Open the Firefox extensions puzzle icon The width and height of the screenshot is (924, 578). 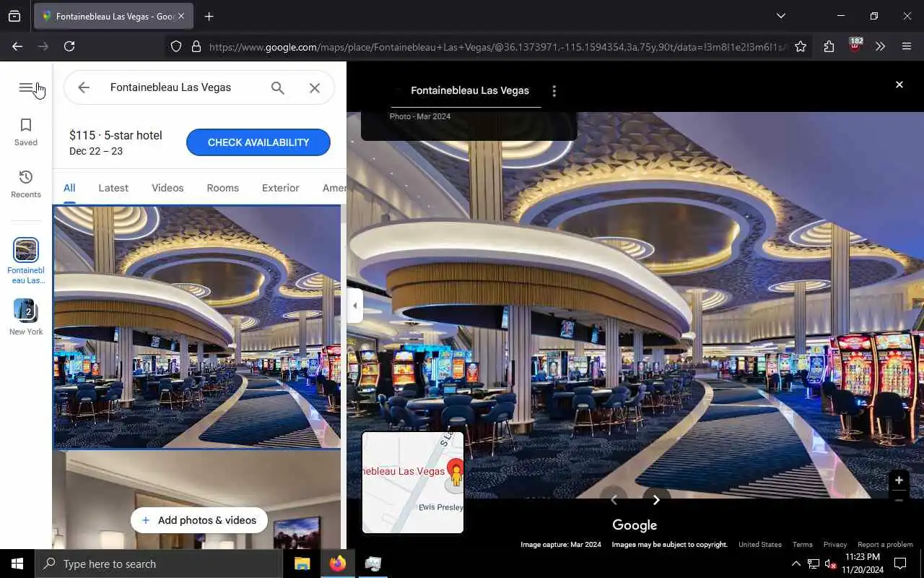829,46
